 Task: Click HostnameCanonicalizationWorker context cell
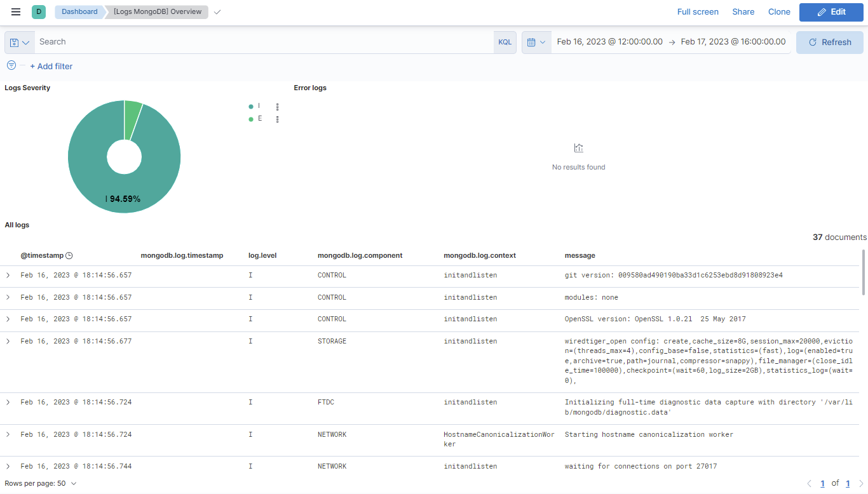click(499, 439)
